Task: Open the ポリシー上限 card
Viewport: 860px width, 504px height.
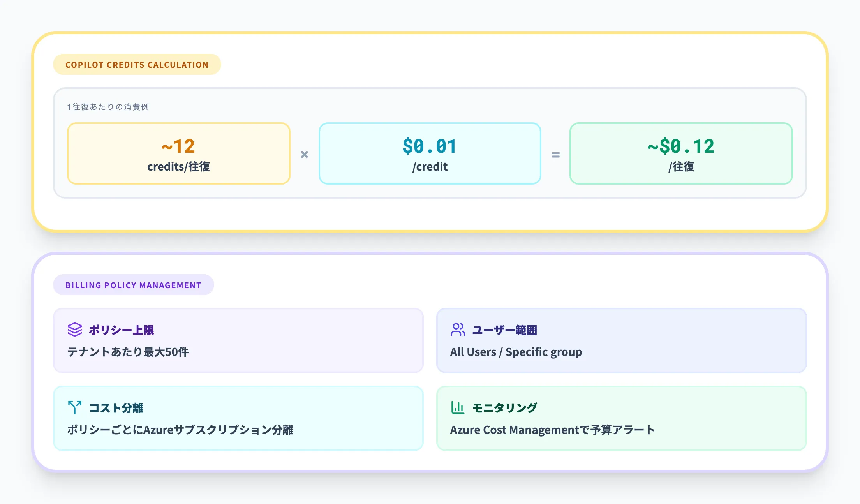Action: point(239,340)
